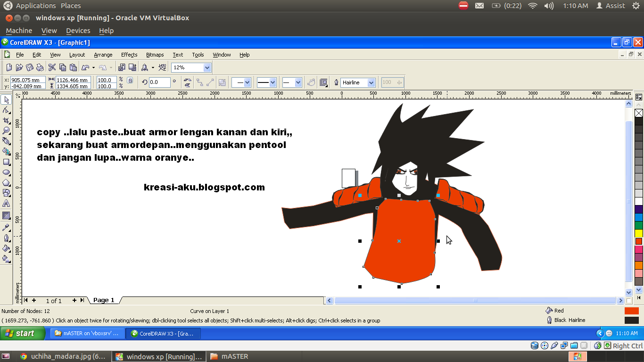
Task: Select the Freehand curve tool
Action: point(6,141)
